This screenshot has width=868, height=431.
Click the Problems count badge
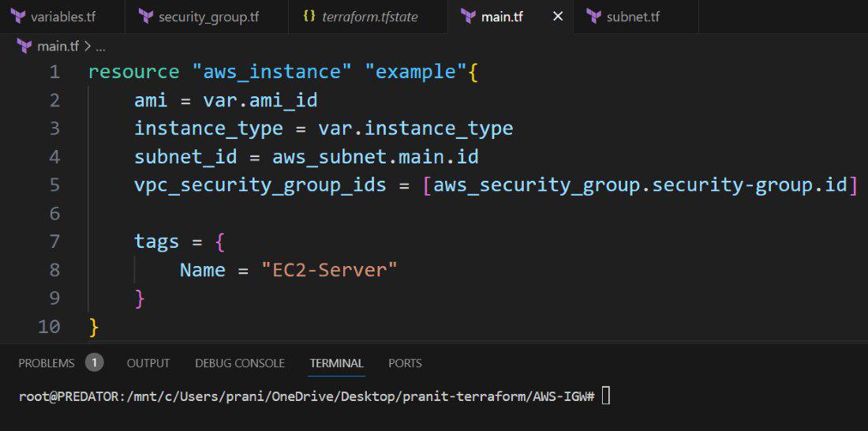(94, 363)
